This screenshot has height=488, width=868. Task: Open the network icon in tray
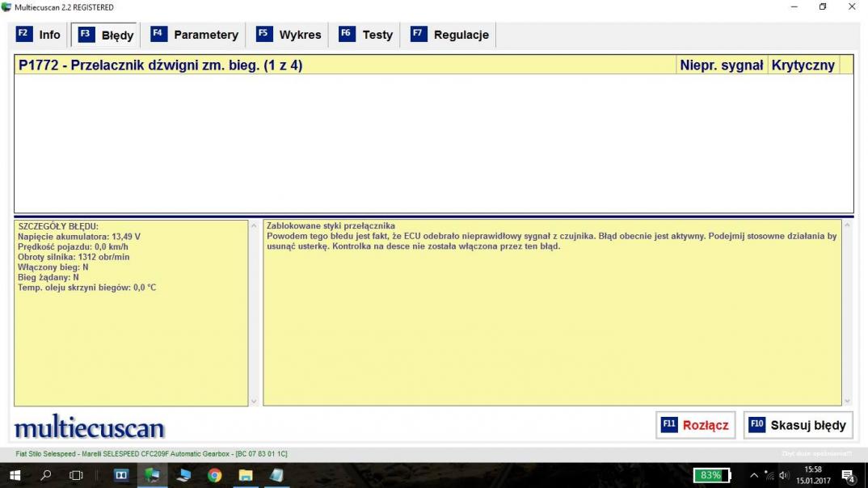769,475
